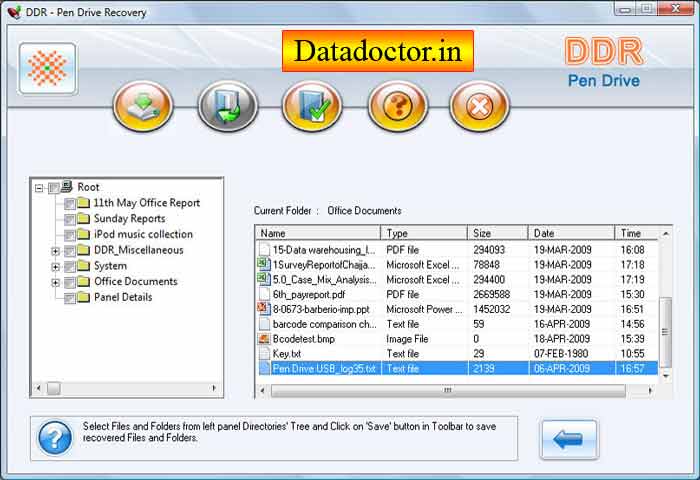Viewport: 700px width, 480px height.
Task: Tick the iPod music collection checkbox
Action: (x=70, y=235)
